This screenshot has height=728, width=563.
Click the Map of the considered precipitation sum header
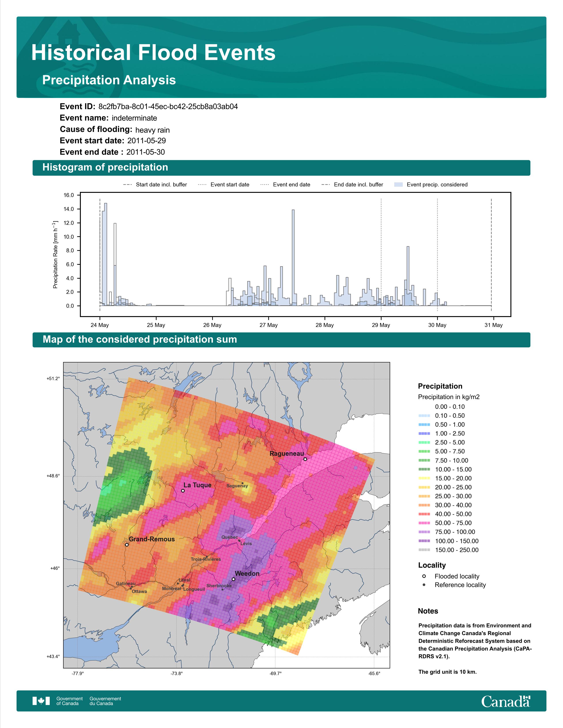281,340
